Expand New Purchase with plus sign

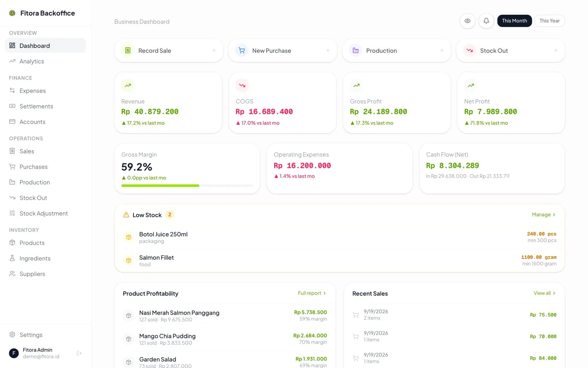click(328, 50)
